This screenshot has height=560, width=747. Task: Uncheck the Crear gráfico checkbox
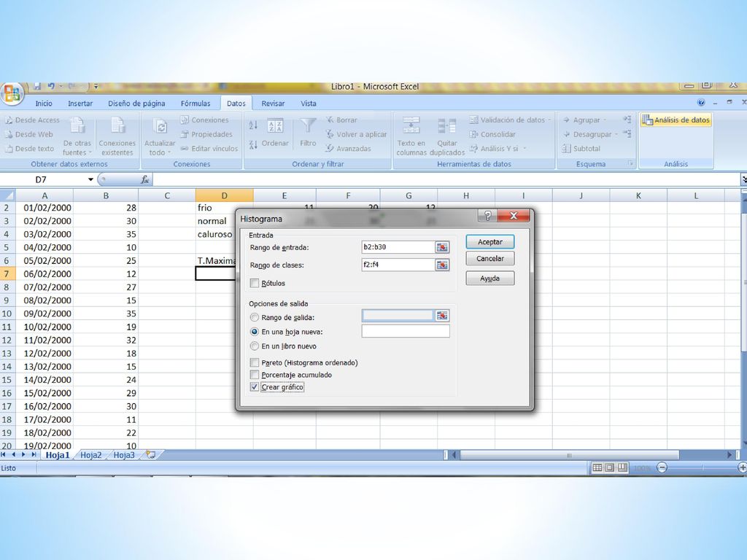click(255, 387)
